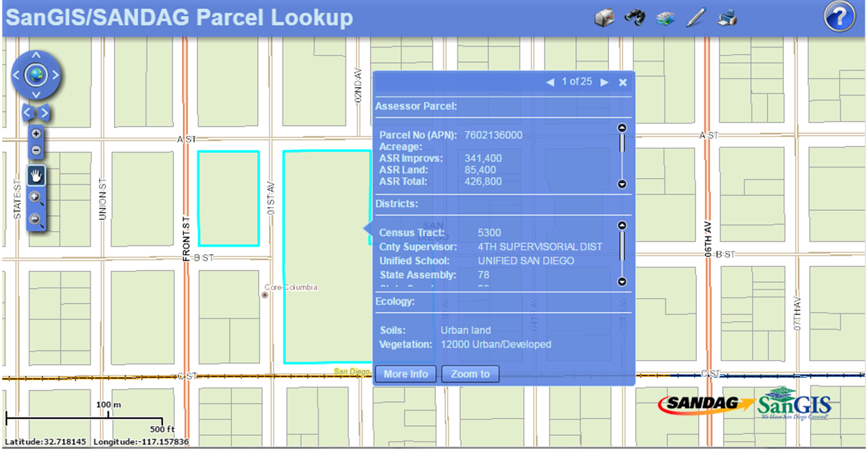This screenshot has height=451, width=868.
Task: Pan the map right
Action: (x=55, y=75)
